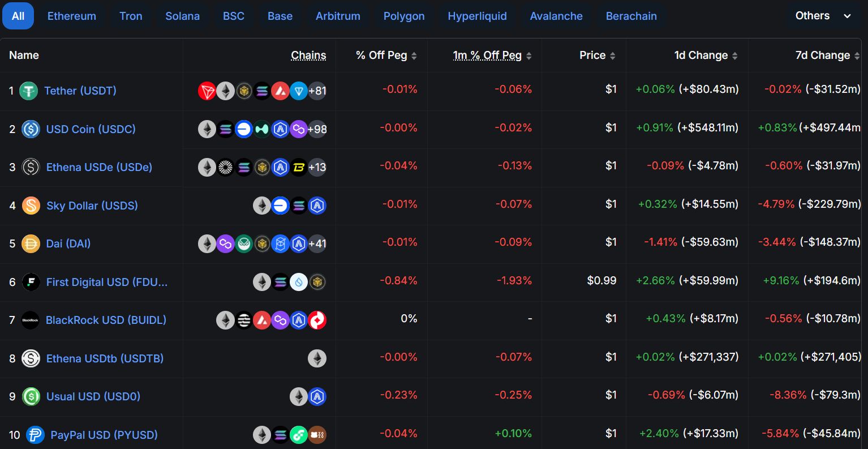Open the Usual USD (USD0) link
This screenshot has height=449, width=868.
[x=93, y=396]
